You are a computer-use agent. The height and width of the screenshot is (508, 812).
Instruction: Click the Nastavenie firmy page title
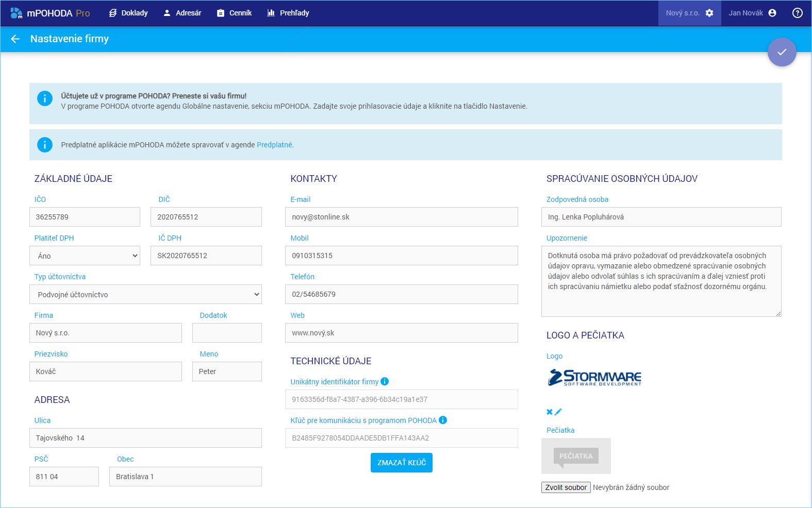[70, 39]
